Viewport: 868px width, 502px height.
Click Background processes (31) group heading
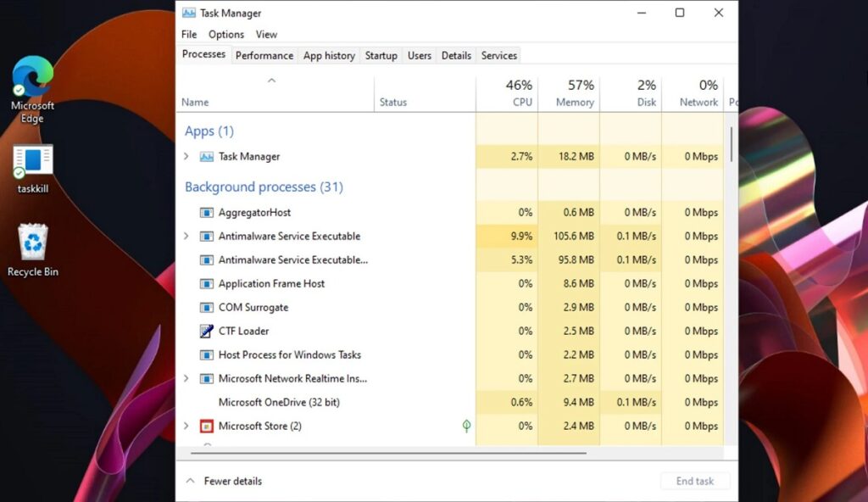[x=264, y=187]
